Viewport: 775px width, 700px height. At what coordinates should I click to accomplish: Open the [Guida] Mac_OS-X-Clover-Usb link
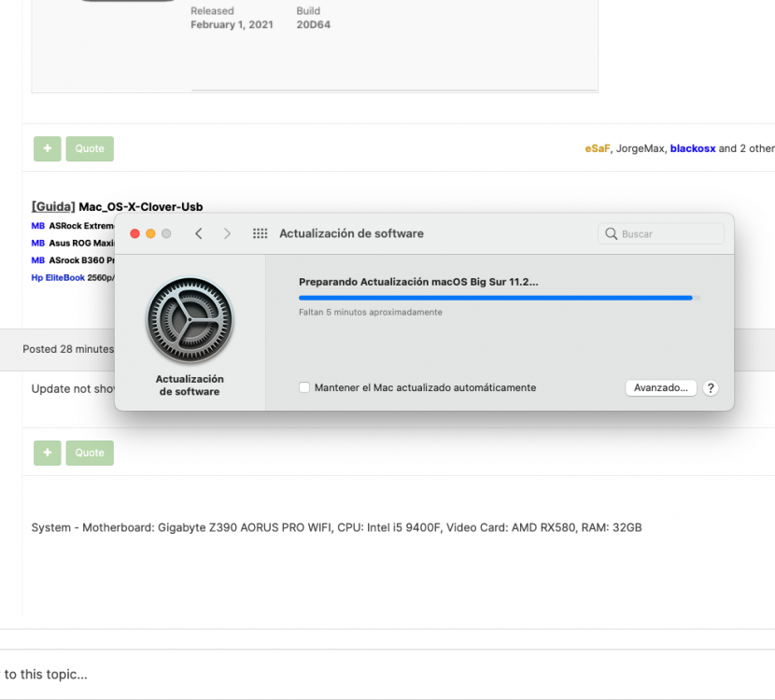pyautogui.click(x=117, y=207)
